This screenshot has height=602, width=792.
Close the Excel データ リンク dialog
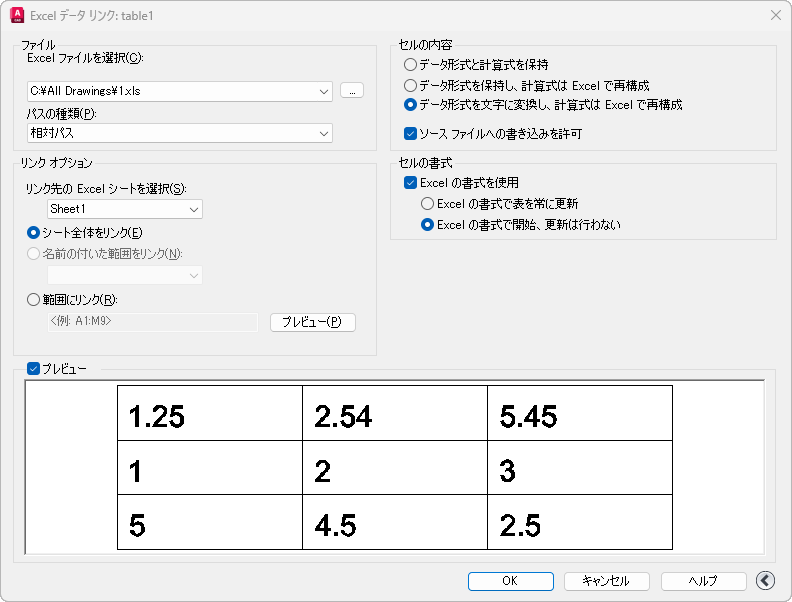(776, 15)
